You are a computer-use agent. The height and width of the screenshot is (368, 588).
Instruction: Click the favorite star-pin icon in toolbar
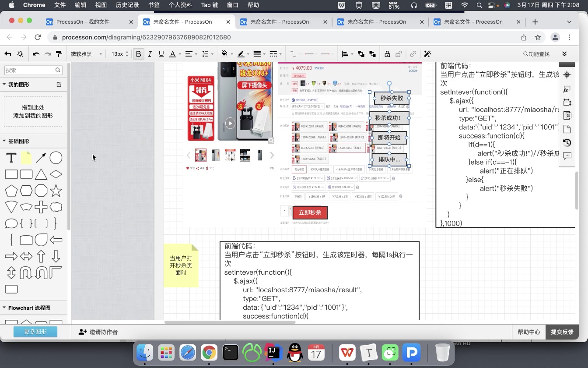coord(20,54)
